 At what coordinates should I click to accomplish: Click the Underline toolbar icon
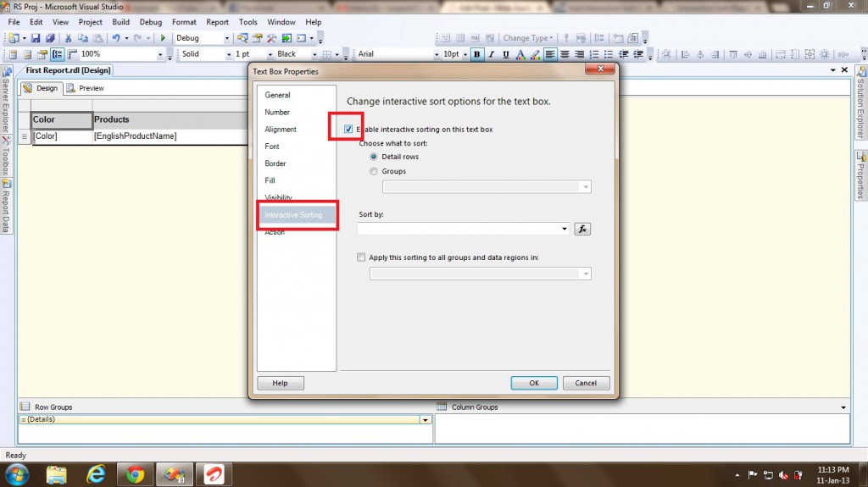pyautogui.click(x=506, y=54)
